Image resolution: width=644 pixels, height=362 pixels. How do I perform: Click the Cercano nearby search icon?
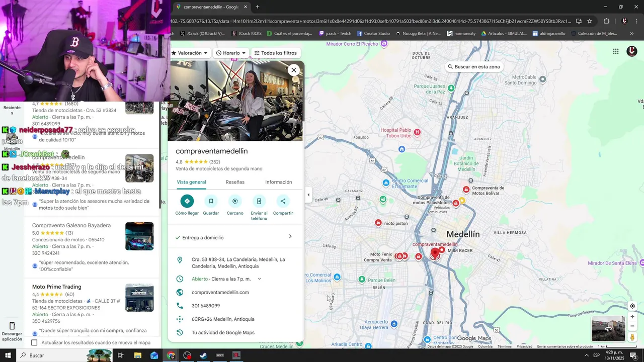click(235, 201)
